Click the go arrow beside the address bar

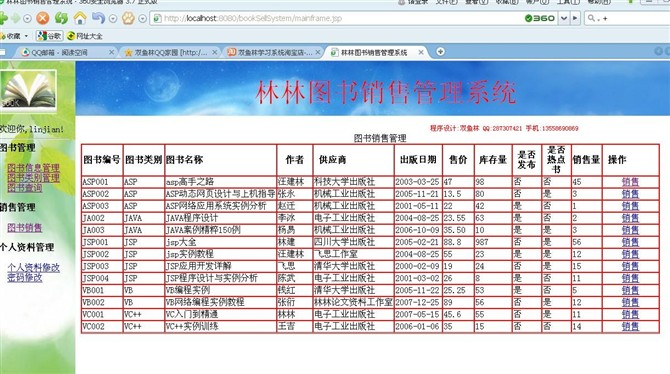coord(575,18)
